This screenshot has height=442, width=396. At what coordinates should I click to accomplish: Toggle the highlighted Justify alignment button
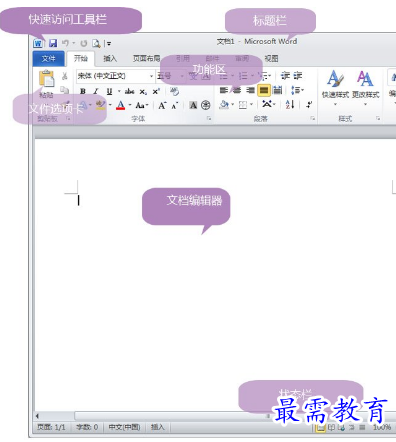click(x=264, y=90)
